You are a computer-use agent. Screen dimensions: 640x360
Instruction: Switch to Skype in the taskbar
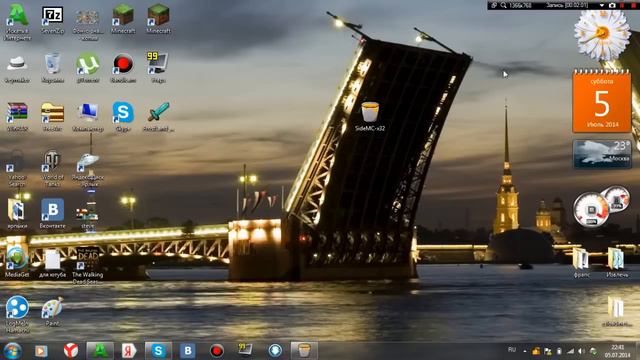click(x=158, y=351)
